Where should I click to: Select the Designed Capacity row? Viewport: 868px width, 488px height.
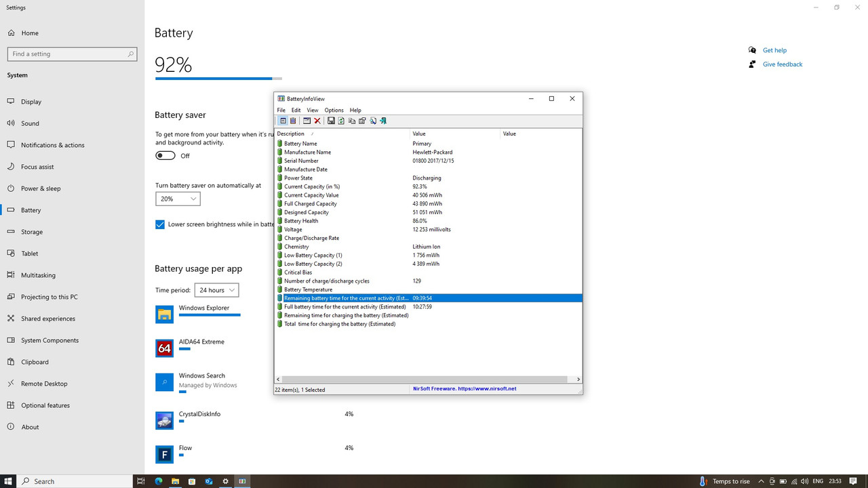click(x=428, y=212)
